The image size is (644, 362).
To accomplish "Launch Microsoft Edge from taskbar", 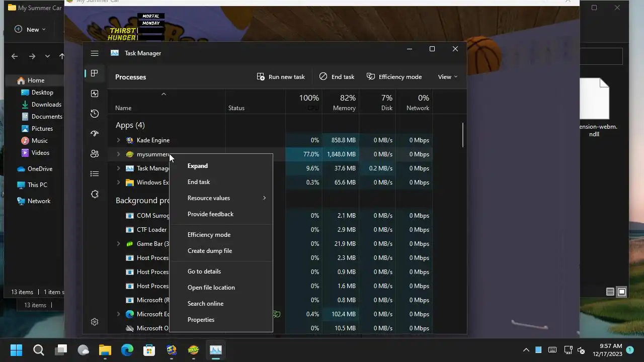I will click(127, 350).
